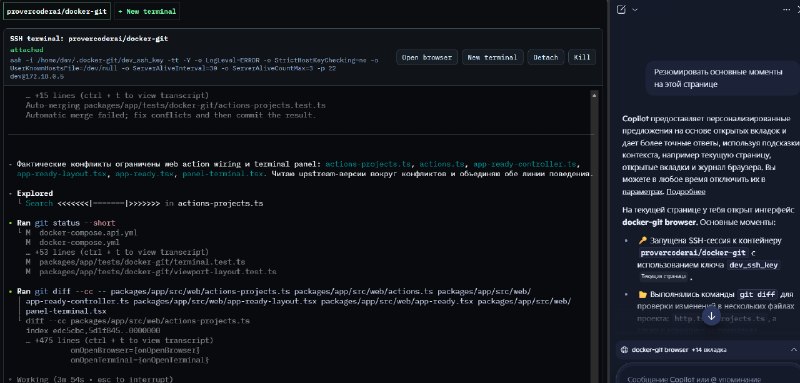Focus the Copilot message input field

click(707, 376)
